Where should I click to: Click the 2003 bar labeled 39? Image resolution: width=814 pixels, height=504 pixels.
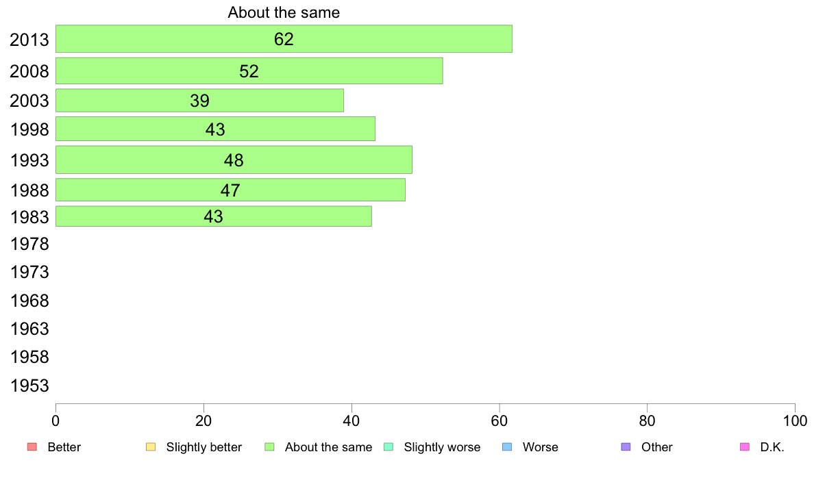[x=199, y=100]
